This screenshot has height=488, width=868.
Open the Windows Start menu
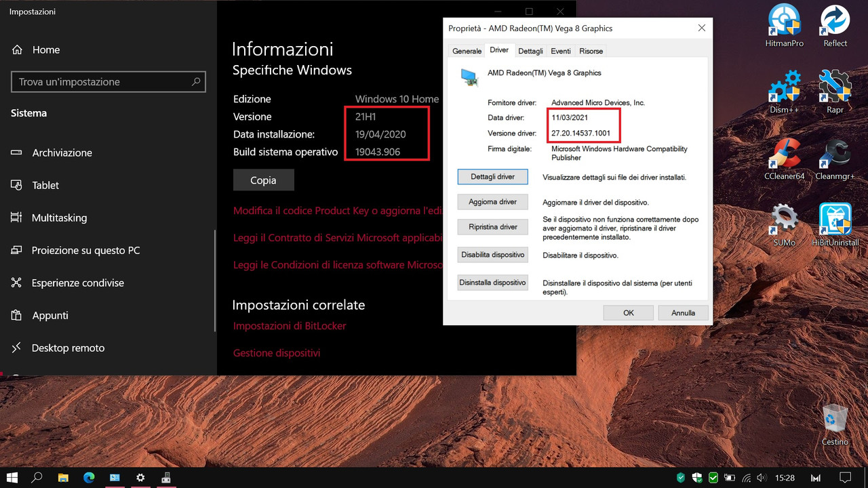[12, 477]
